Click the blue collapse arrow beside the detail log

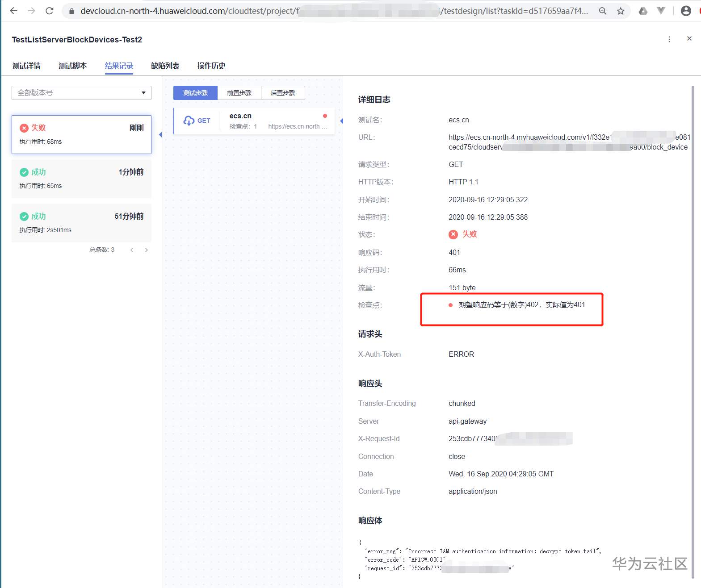[342, 121]
